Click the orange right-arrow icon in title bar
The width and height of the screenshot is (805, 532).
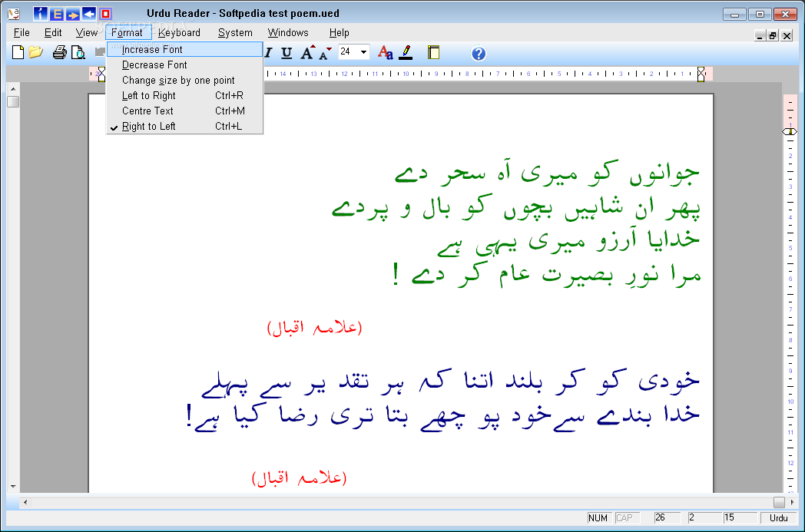[x=73, y=14]
